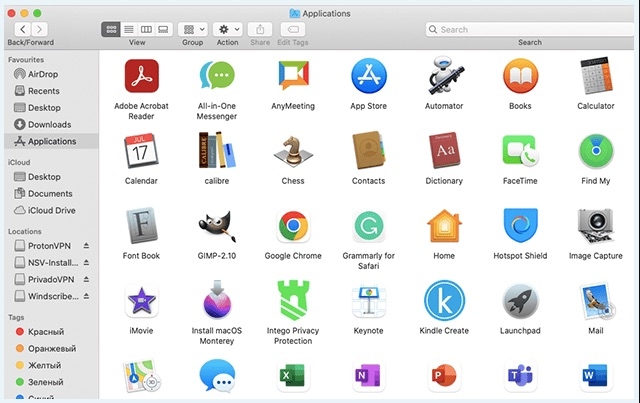Switch to gallery view
Image resolution: width=640 pixels, height=403 pixels.
(163, 29)
